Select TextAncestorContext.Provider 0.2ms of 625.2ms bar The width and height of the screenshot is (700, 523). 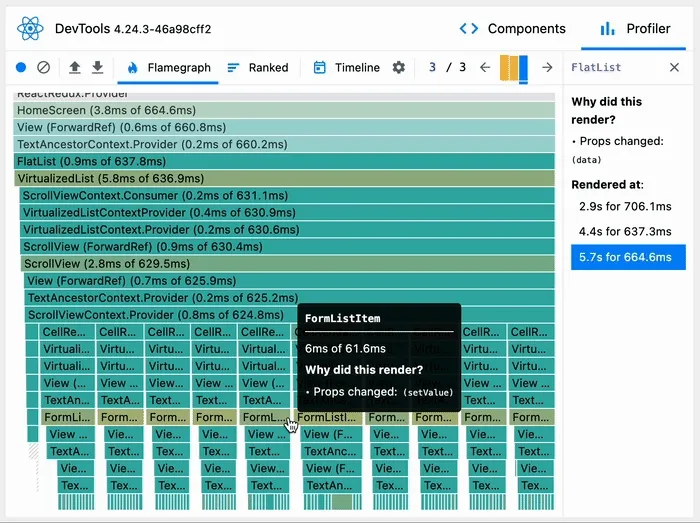(289, 298)
